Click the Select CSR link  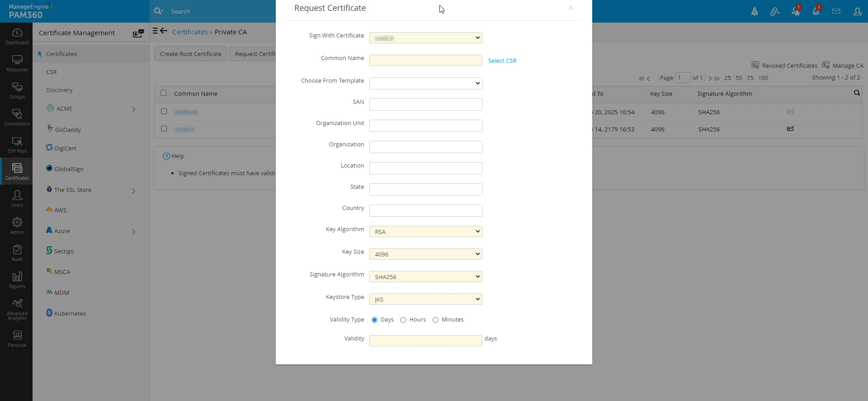coord(502,61)
